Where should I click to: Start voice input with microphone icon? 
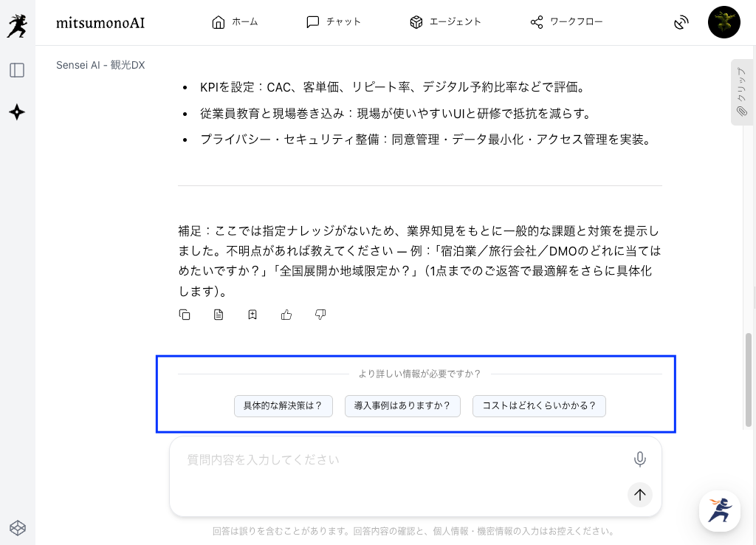640,459
